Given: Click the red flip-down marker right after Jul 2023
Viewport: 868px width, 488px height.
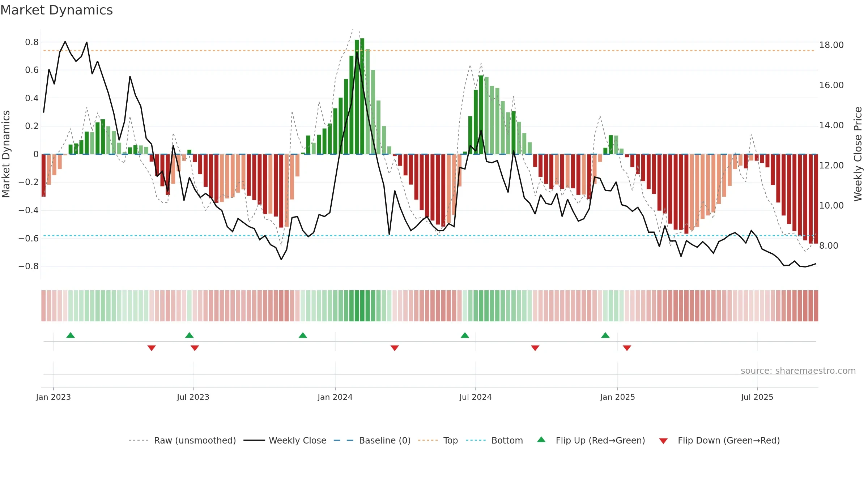Looking at the screenshot, I should [x=195, y=348].
